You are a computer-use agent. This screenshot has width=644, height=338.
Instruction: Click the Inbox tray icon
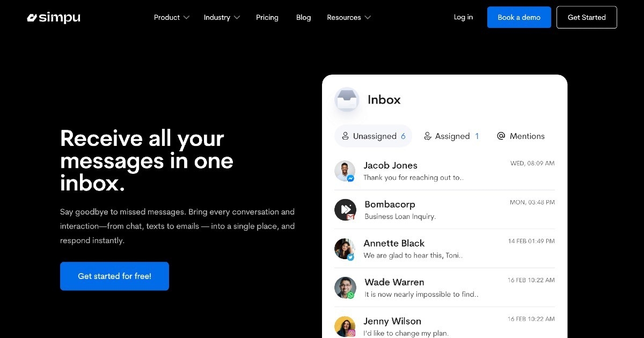coord(347,100)
